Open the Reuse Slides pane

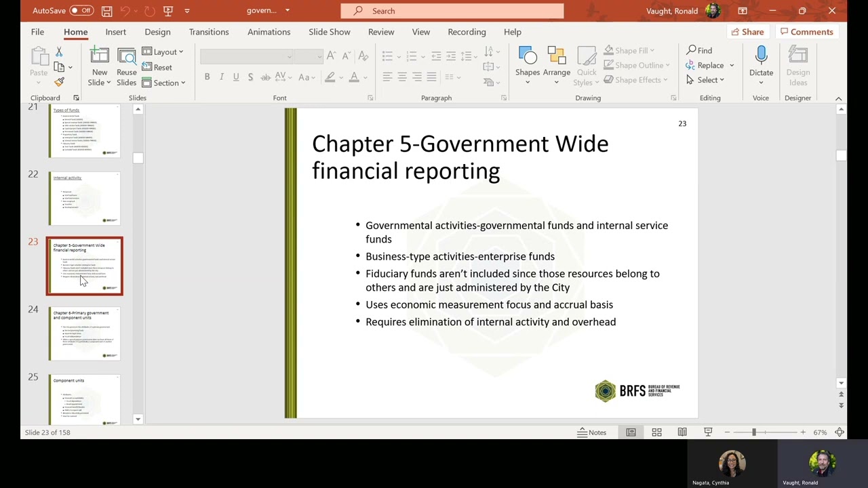tap(126, 66)
